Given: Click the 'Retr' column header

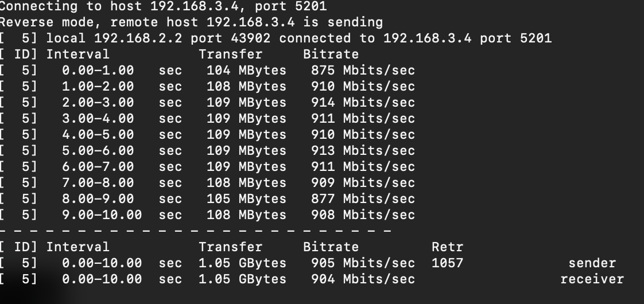Looking at the screenshot, I should tap(447, 247).
